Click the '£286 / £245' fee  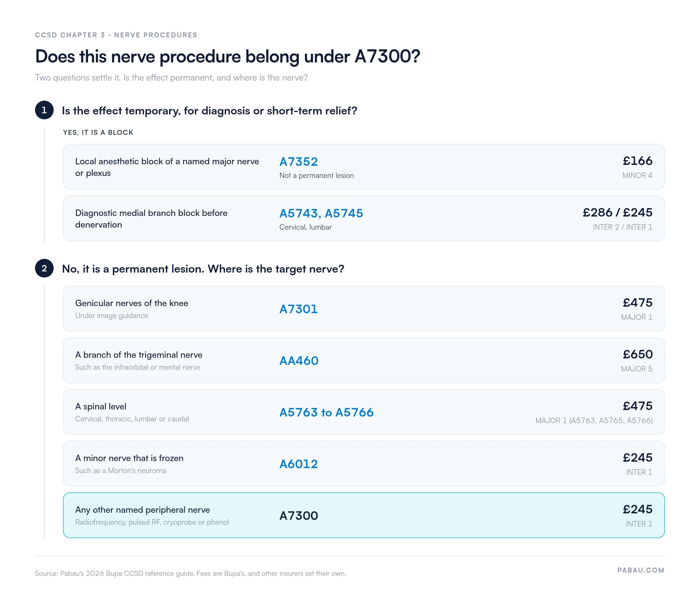[x=617, y=213]
